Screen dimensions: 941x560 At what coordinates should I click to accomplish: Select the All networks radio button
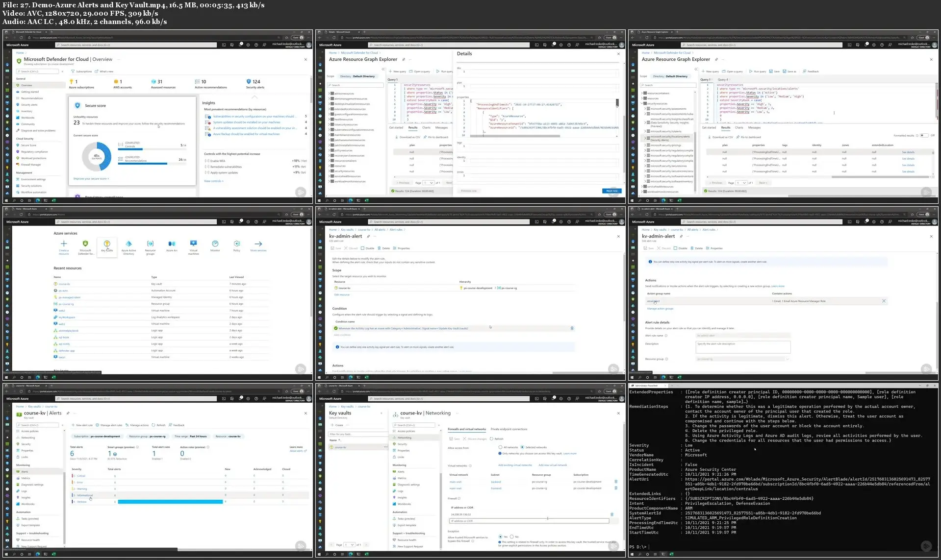(500, 447)
